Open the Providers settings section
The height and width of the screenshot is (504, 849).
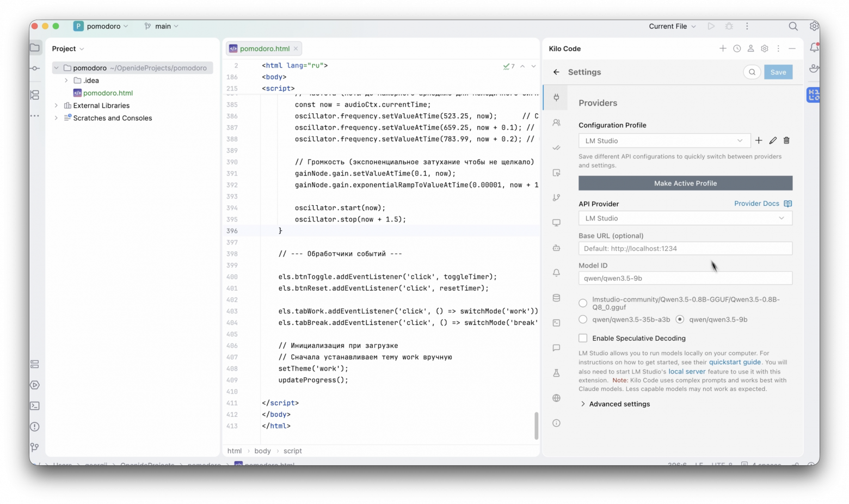(556, 97)
